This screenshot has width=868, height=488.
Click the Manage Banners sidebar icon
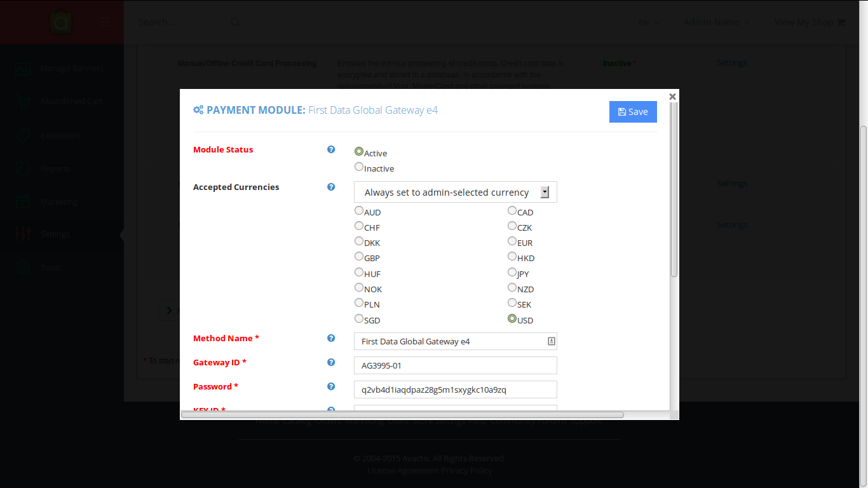click(x=23, y=68)
